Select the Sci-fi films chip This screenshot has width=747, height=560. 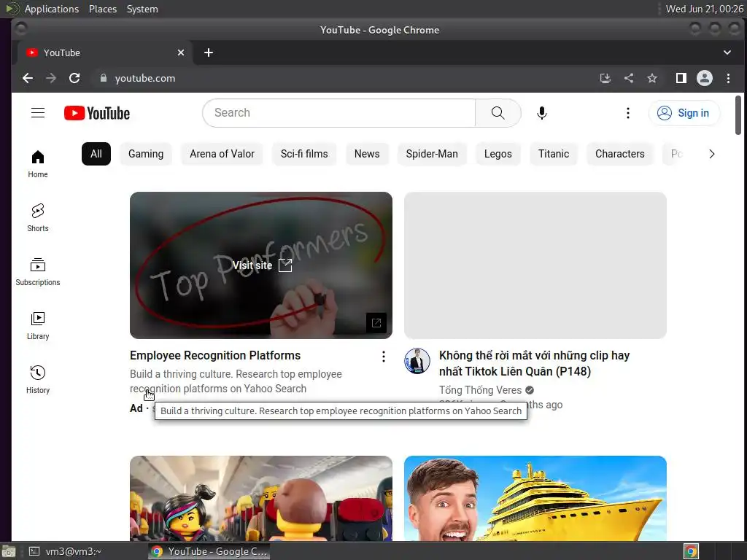pyautogui.click(x=304, y=154)
